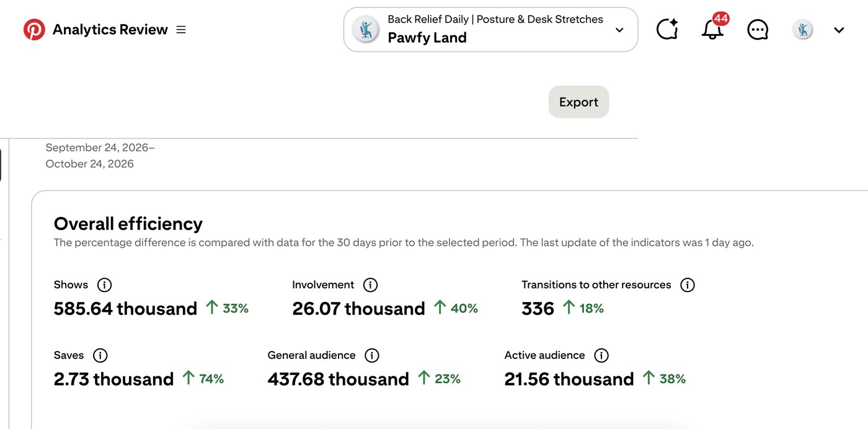Click the September 24, 2026 date range text
This screenshot has width=868, height=429.
(100, 156)
